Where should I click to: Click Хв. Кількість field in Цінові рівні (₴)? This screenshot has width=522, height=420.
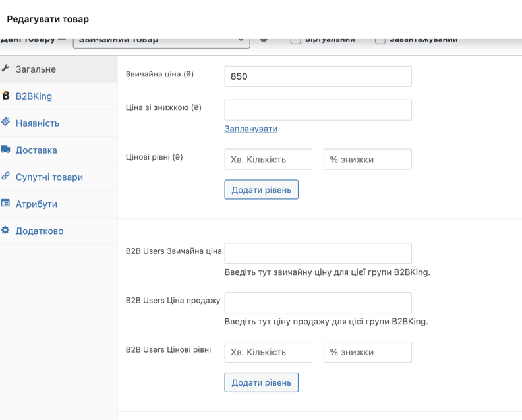(x=268, y=160)
